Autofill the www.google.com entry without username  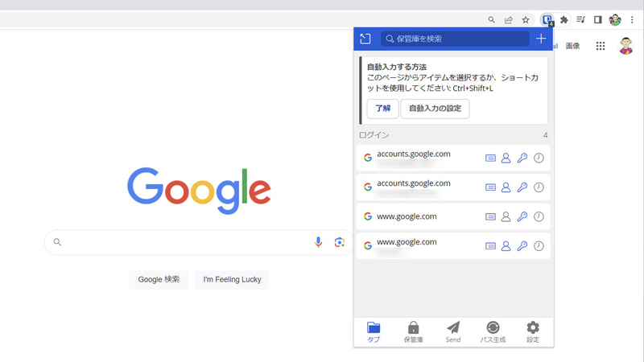coord(490,216)
